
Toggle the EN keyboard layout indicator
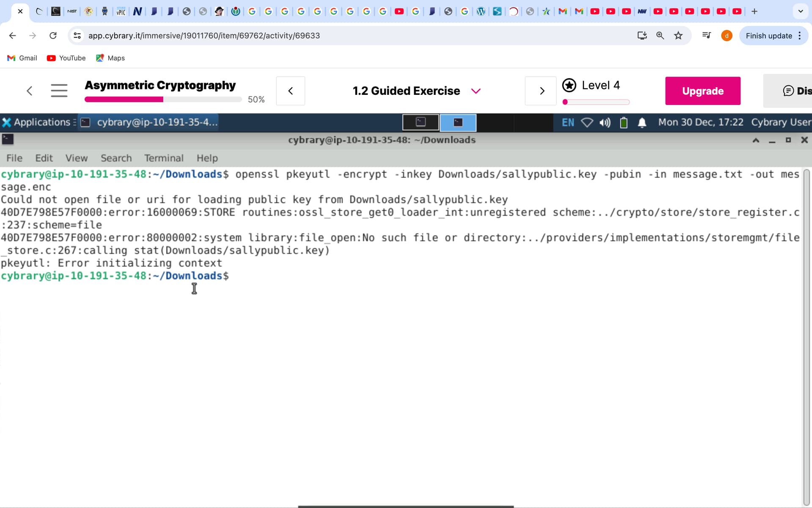click(568, 122)
